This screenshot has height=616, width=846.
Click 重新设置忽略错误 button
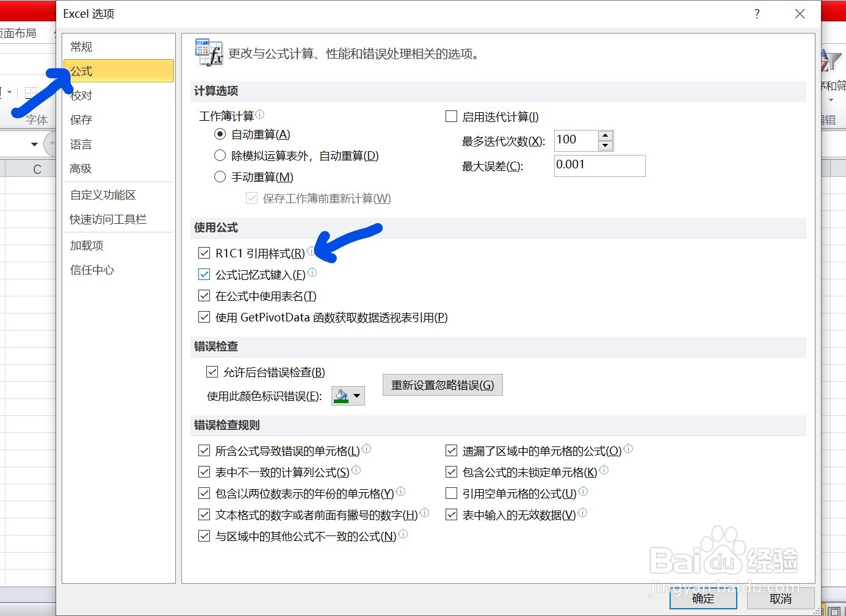pyautogui.click(x=442, y=384)
